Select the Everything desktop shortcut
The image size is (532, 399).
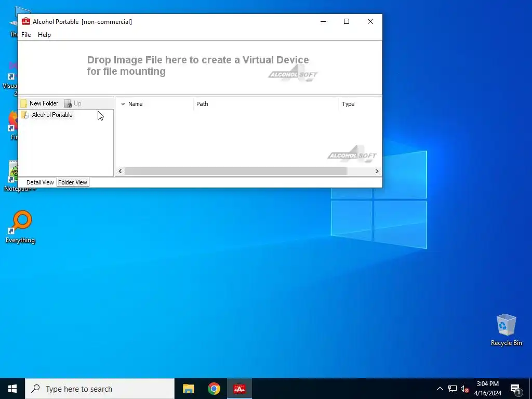coord(20,227)
